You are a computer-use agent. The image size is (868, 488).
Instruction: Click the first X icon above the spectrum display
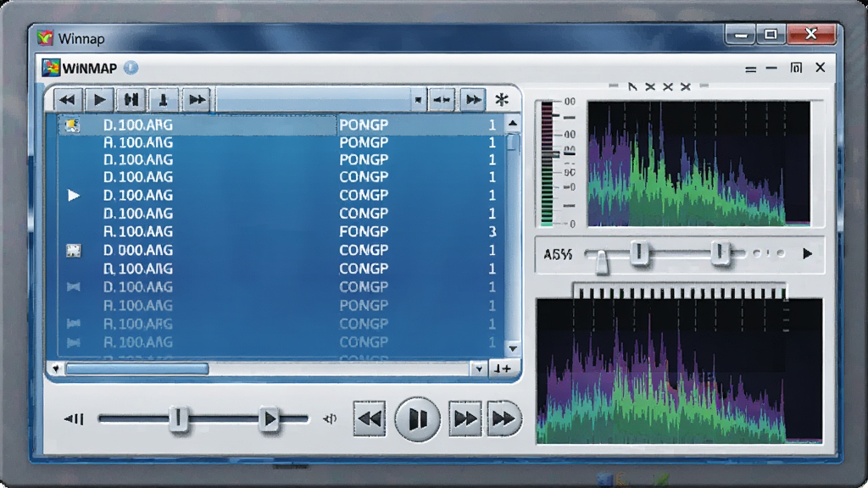point(650,86)
